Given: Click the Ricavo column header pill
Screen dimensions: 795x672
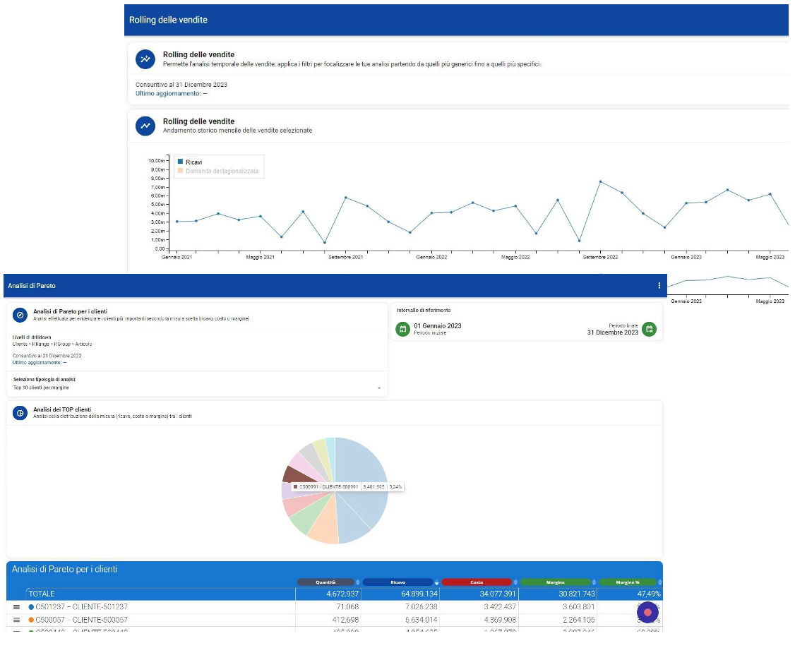Looking at the screenshot, I should (x=398, y=582).
